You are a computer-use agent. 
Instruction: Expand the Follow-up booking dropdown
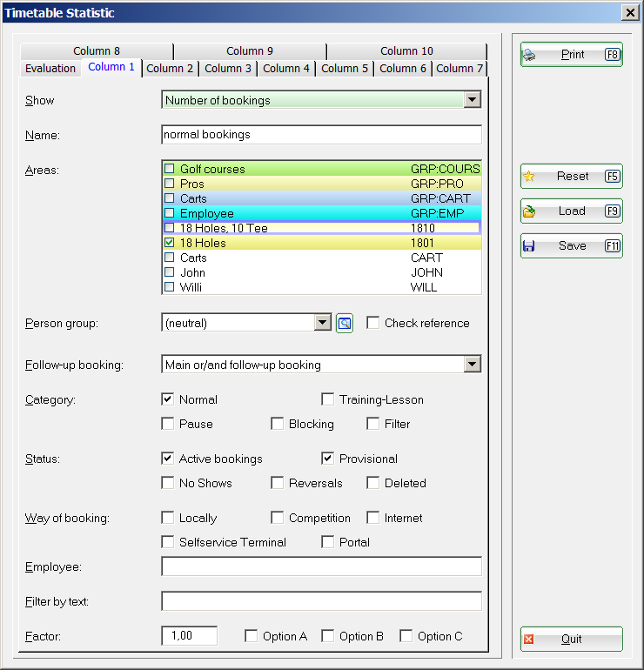[x=472, y=365]
